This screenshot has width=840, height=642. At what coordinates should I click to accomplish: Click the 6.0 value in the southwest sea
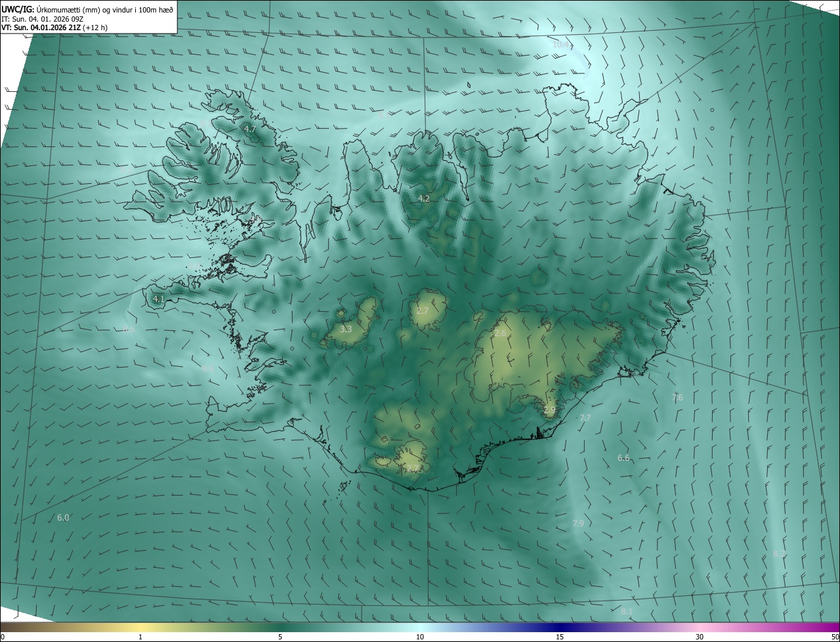(x=63, y=517)
